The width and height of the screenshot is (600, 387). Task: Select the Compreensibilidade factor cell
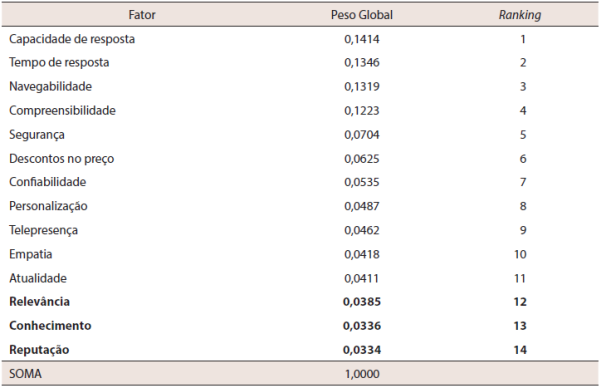[62, 111]
